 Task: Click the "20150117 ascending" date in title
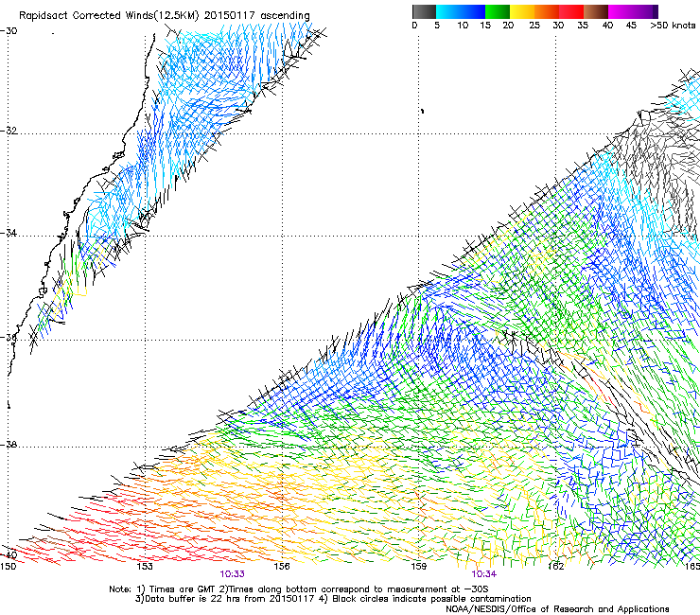point(256,16)
